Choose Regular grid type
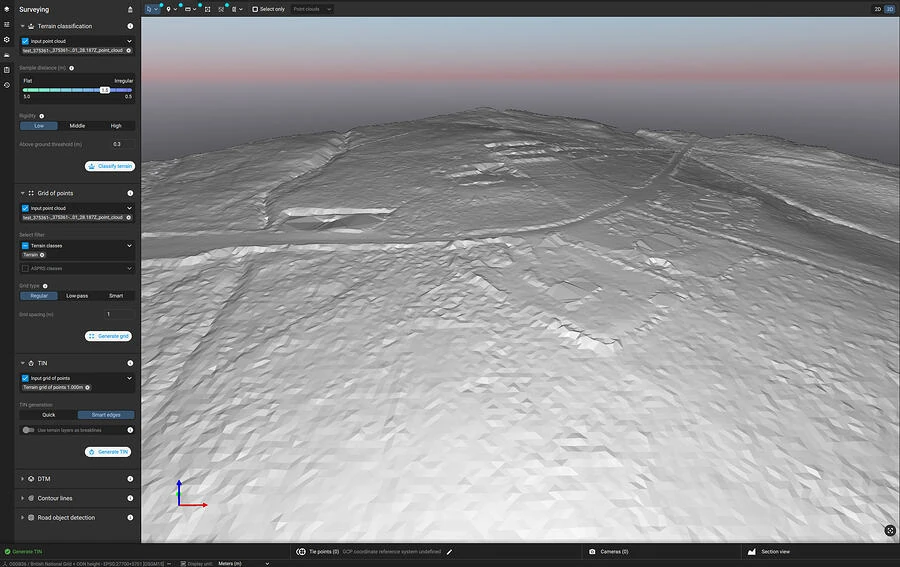 [39, 296]
